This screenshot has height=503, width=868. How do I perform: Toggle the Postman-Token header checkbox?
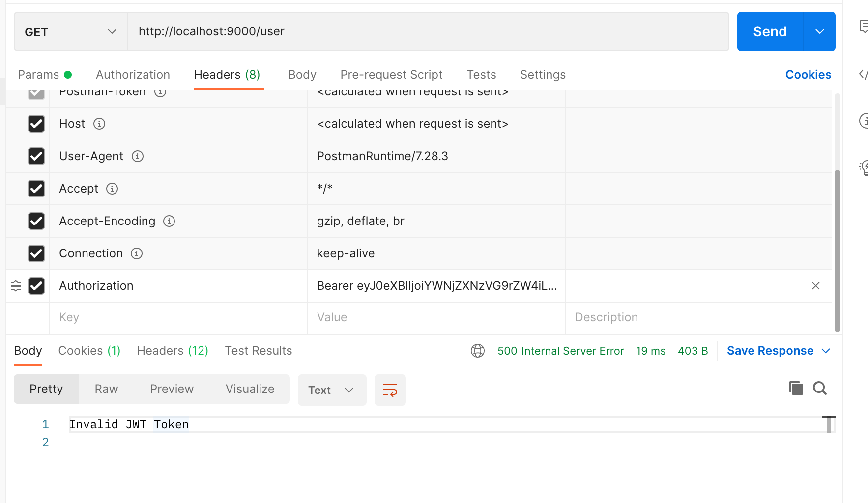point(36,94)
